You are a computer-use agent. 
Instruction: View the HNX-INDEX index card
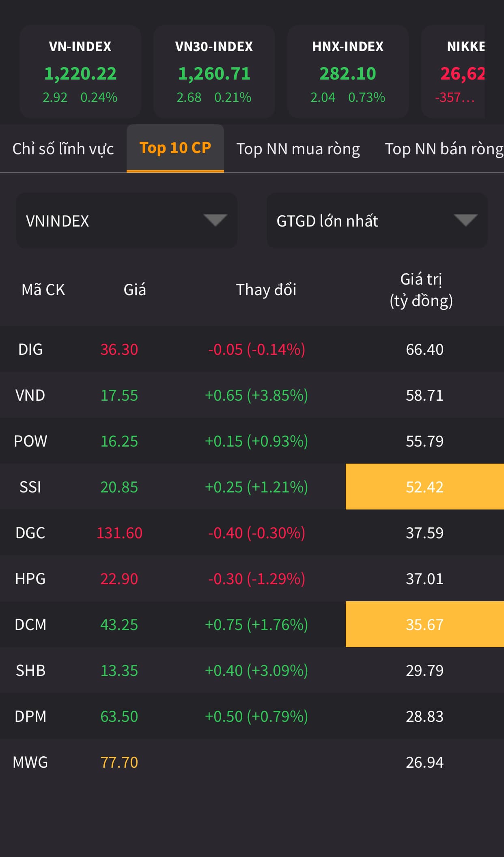point(348,72)
